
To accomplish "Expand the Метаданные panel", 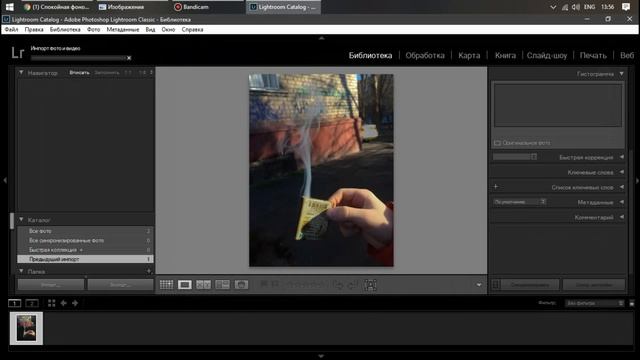I will (x=621, y=202).
